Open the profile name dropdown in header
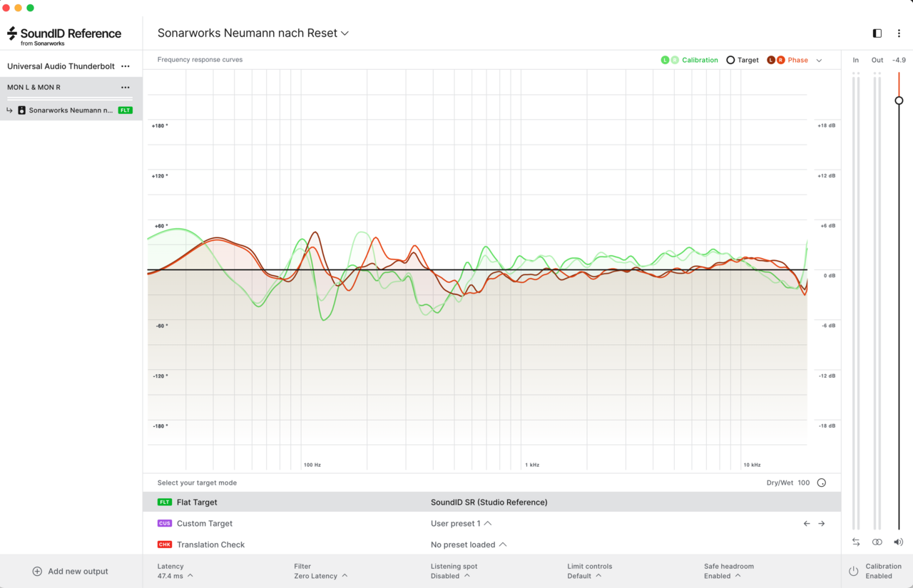 pos(253,33)
